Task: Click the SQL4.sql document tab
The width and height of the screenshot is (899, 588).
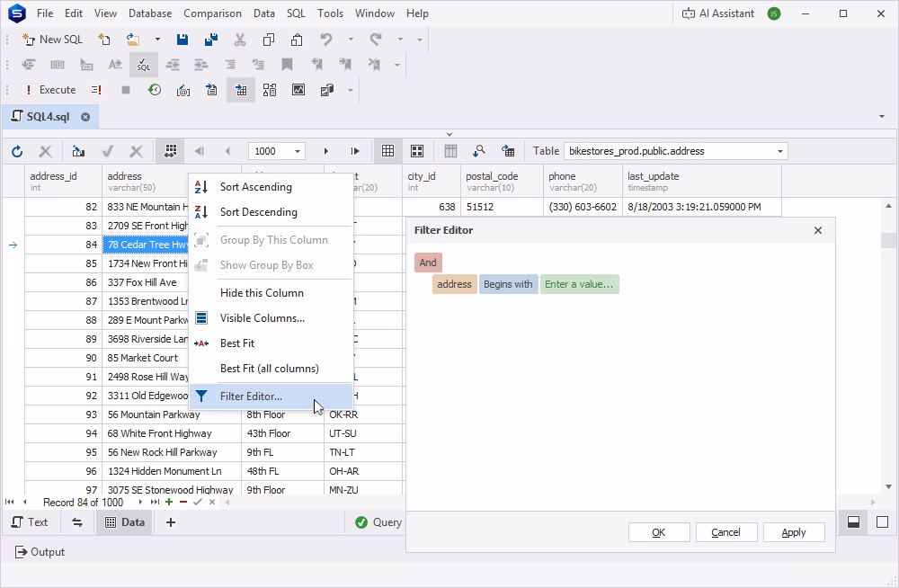Action: click(49, 117)
